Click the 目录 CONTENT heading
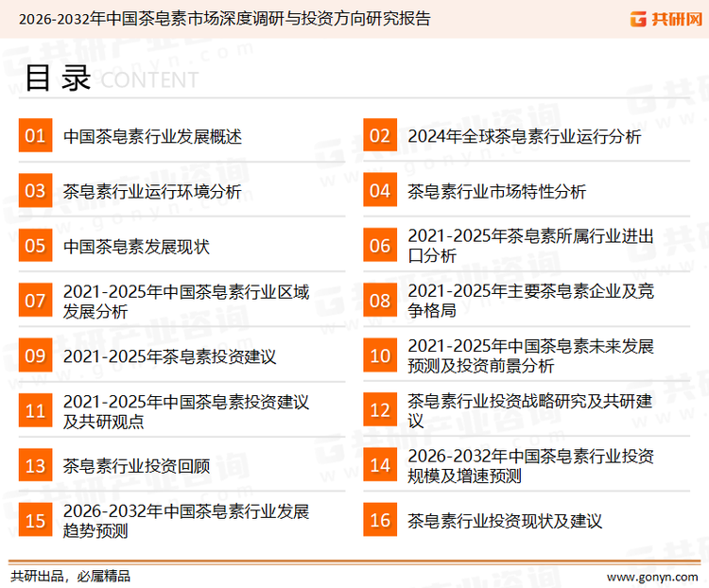709x588 pixels. pos(111,78)
